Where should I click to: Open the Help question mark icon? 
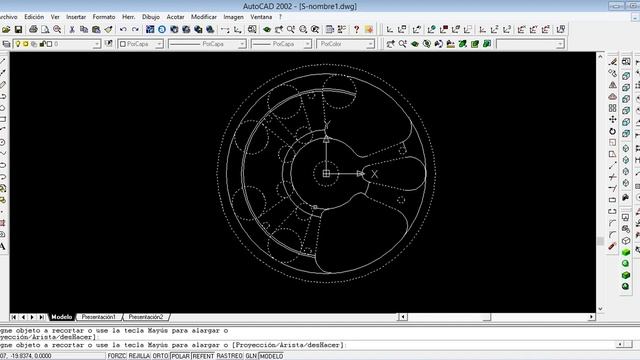point(356,29)
